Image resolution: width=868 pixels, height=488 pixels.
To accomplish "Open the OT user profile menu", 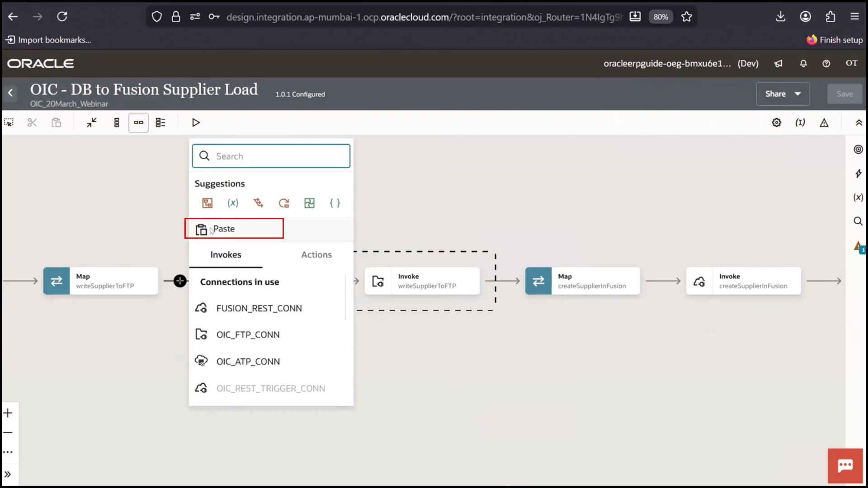I will (x=851, y=63).
